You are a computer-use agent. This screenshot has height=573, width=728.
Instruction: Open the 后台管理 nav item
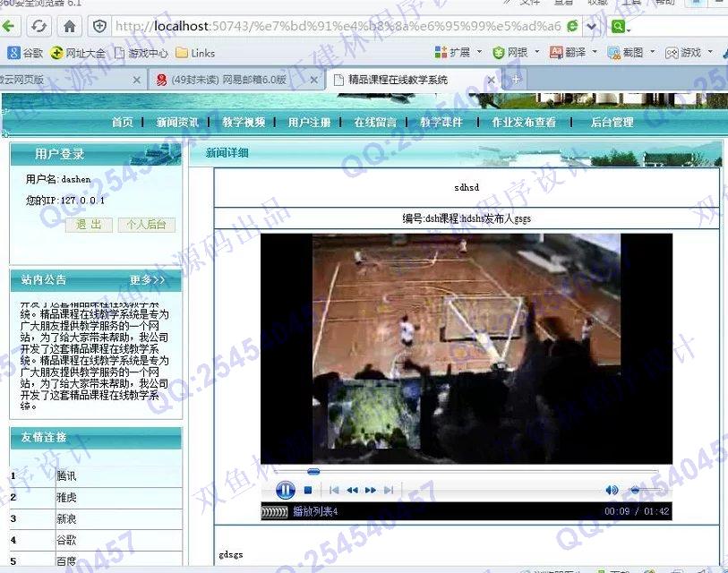(x=612, y=122)
